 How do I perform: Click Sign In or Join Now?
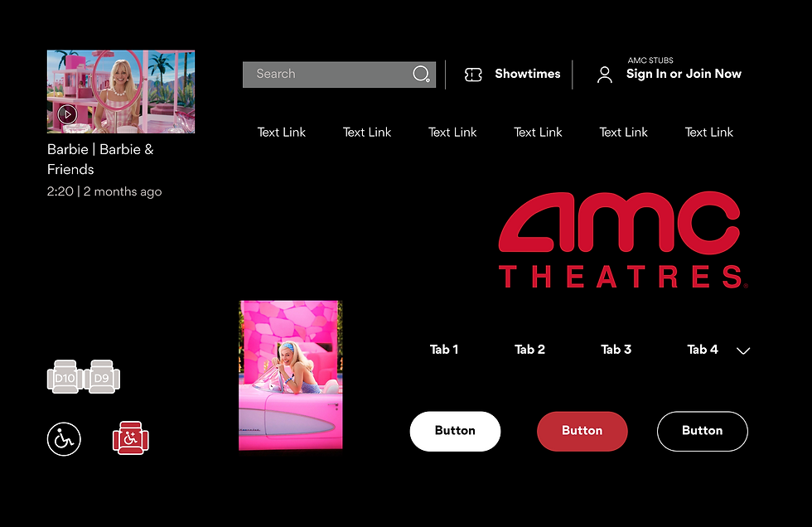(x=684, y=74)
